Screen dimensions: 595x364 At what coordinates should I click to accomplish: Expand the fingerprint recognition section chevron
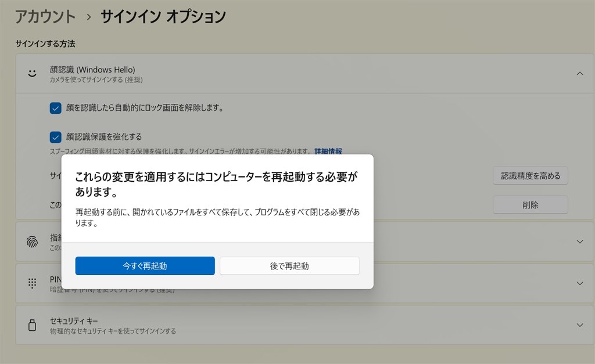pyautogui.click(x=579, y=242)
